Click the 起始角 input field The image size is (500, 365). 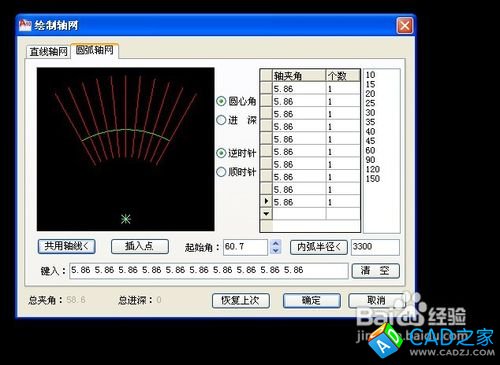point(245,247)
